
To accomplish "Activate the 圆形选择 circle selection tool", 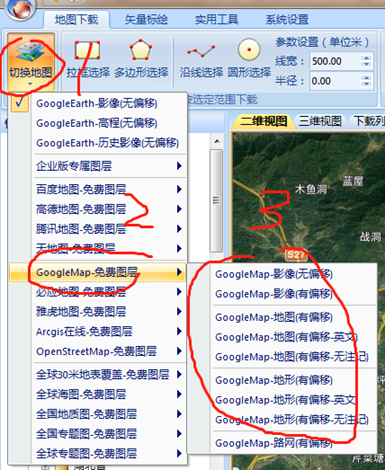I will pos(249,50).
